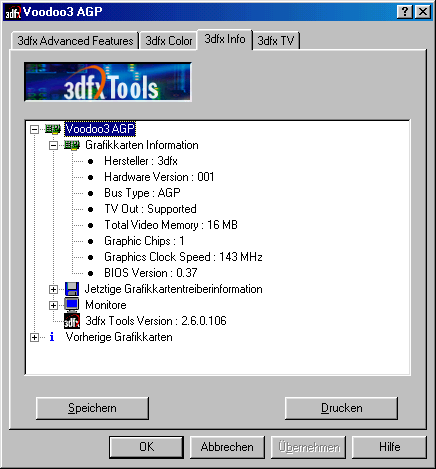
Task: Click the blue monitor icon beside Monitore
Action: 72,305
